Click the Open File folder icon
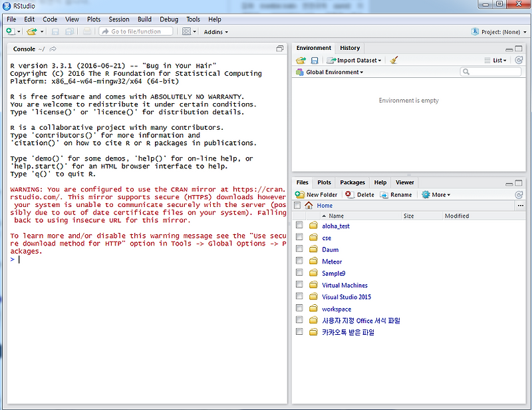This screenshot has width=532, height=410. pyautogui.click(x=32, y=31)
